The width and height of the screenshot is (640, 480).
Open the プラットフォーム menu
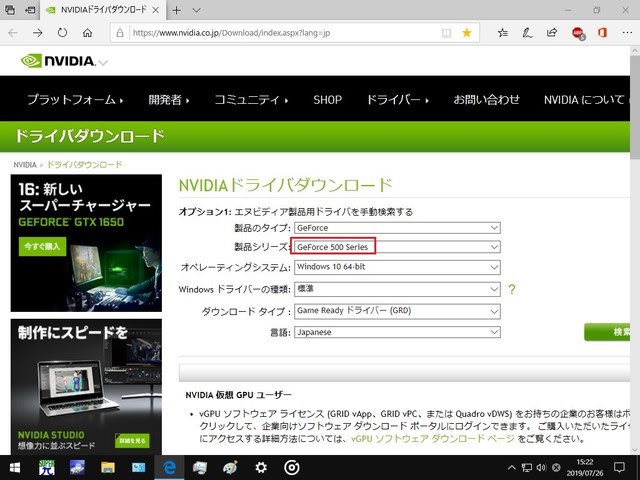(75, 100)
